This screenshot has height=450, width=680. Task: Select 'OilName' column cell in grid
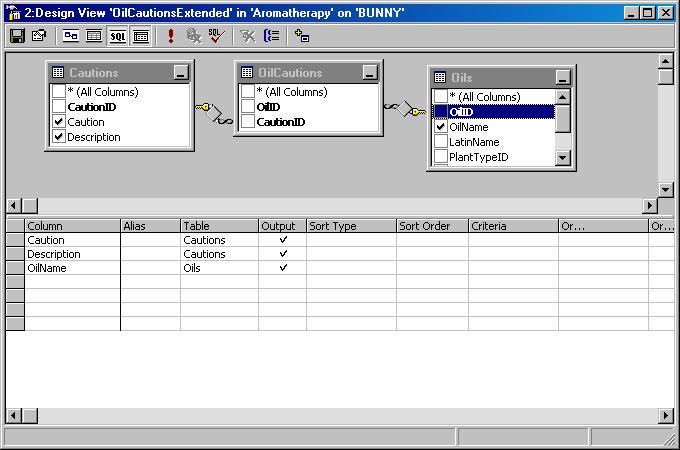72,267
